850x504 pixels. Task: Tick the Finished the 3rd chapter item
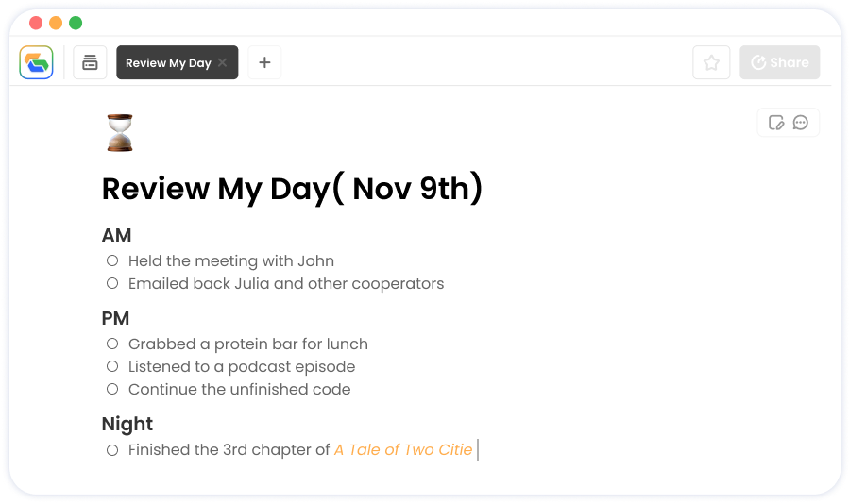coord(112,450)
